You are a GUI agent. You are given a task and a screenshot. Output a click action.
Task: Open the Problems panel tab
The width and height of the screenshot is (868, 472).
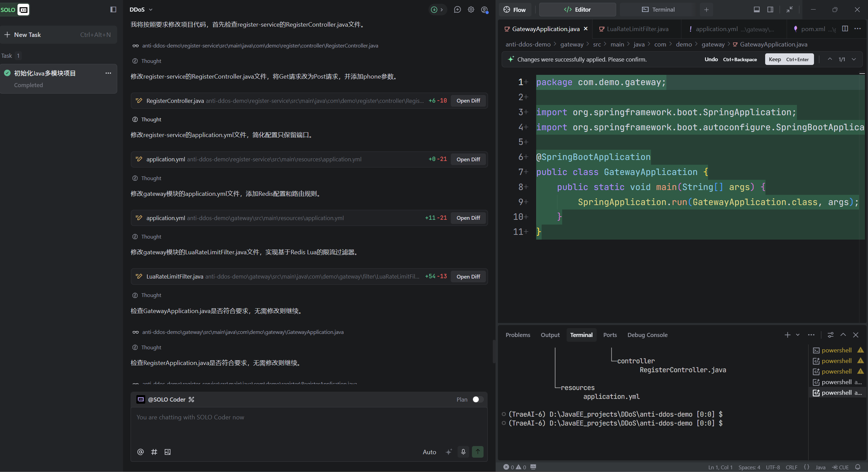[518, 335]
